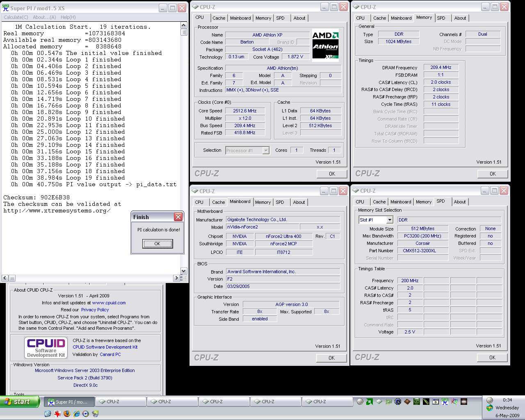The height and width of the screenshot is (420, 525).
Task: Click OK in the Processor CPU-Z window
Action: (332, 174)
